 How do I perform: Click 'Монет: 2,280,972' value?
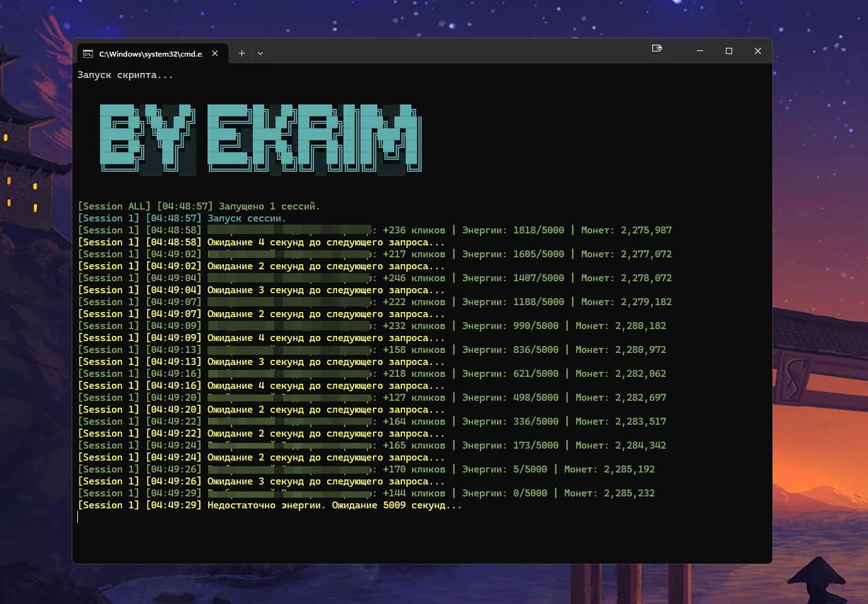621,350
